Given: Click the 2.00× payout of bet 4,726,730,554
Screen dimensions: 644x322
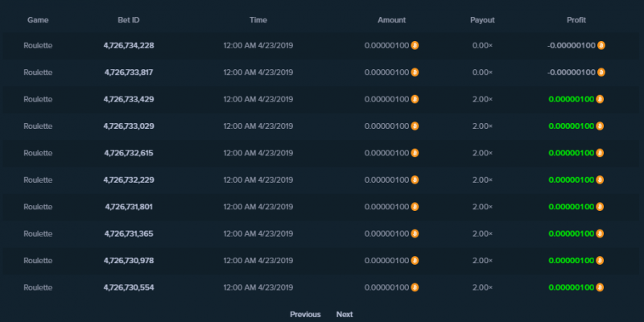Looking at the screenshot, I should point(482,287).
